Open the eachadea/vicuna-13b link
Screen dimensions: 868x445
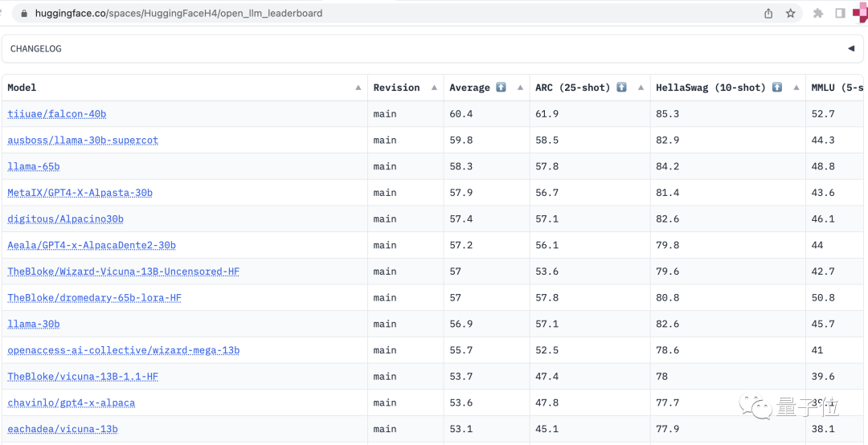tap(63, 429)
